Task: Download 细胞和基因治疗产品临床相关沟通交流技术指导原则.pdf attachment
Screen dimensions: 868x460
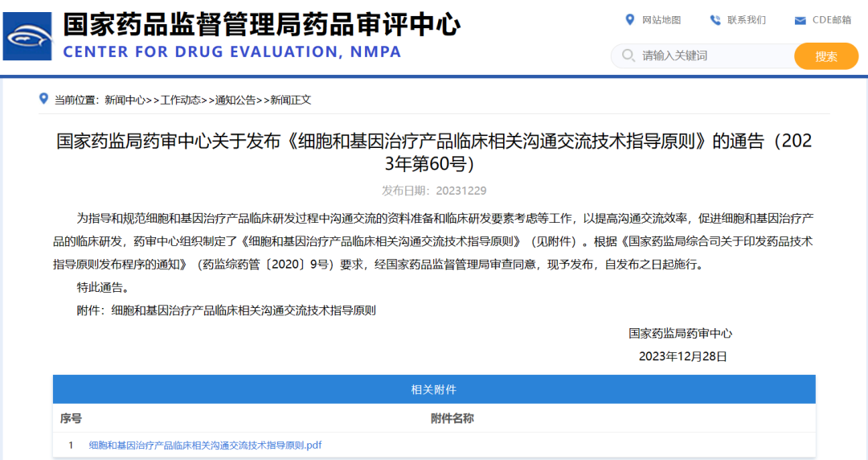Action: [x=206, y=445]
